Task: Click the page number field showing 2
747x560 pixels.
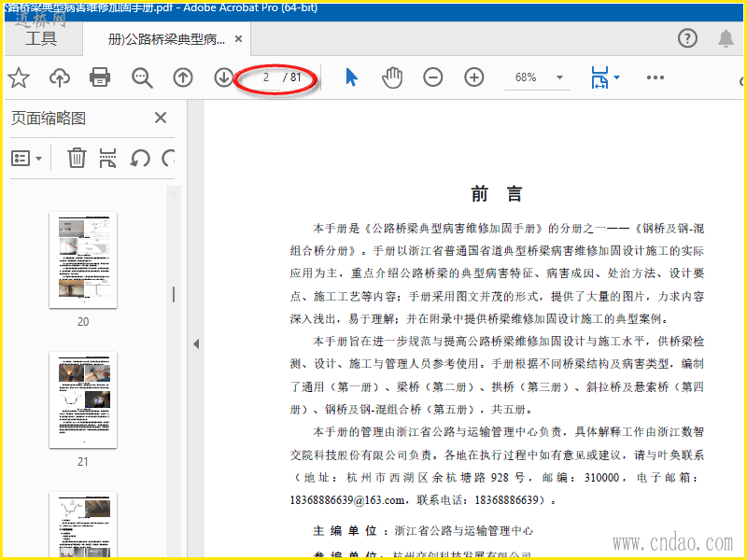Action: click(x=266, y=77)
